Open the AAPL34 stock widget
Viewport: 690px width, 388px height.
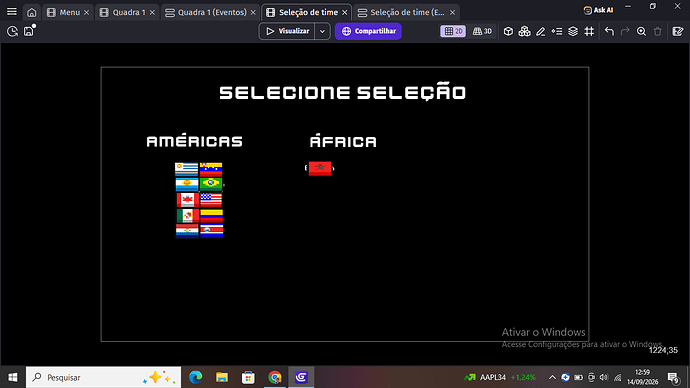(500, 377)
